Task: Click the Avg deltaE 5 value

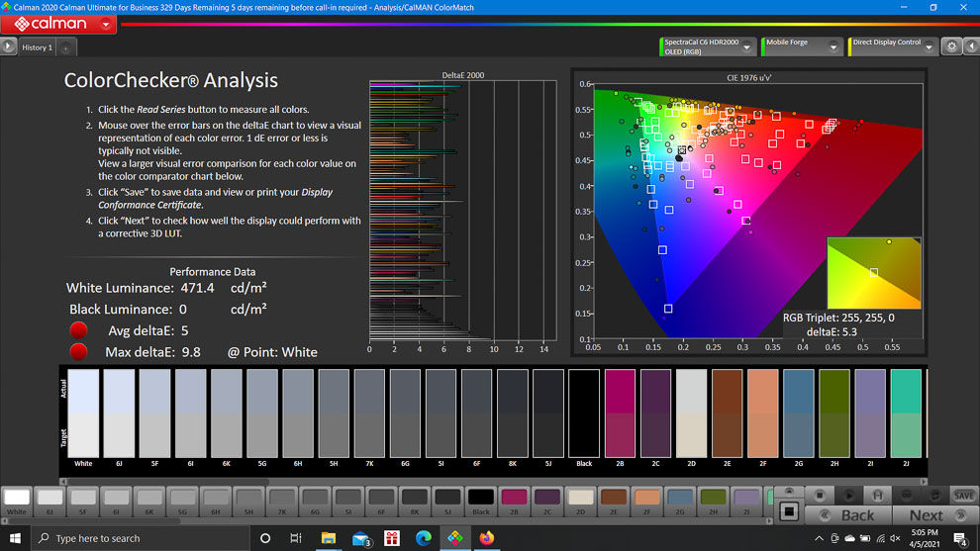Action: (184, 330)
